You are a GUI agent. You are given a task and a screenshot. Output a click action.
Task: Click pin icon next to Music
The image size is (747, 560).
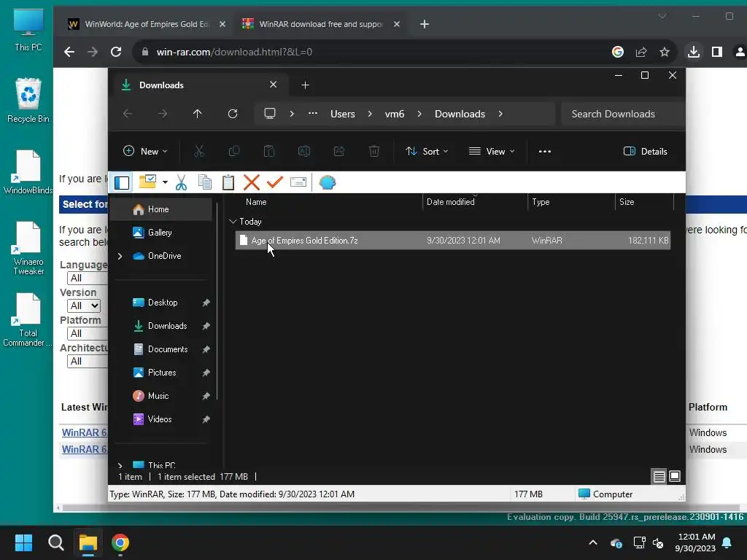[x=206, y=396]
